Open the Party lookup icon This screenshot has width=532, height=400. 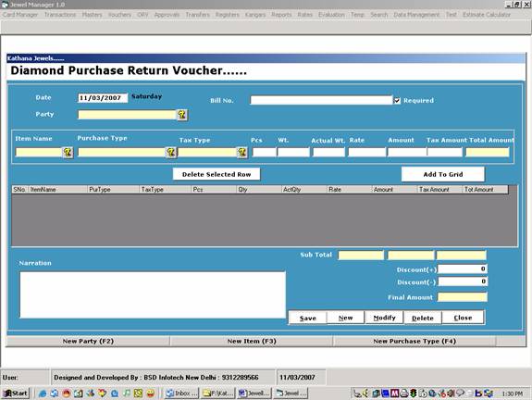point(182,115)
